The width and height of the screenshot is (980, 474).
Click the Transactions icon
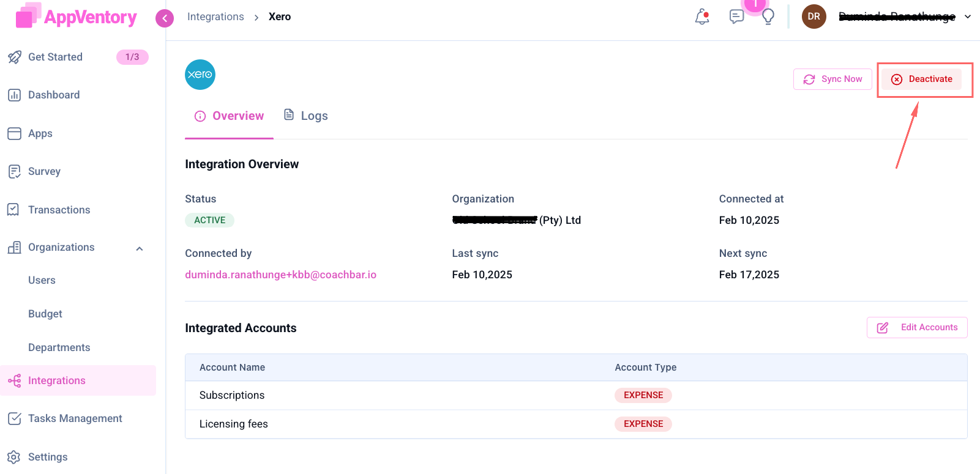(13, 210)
